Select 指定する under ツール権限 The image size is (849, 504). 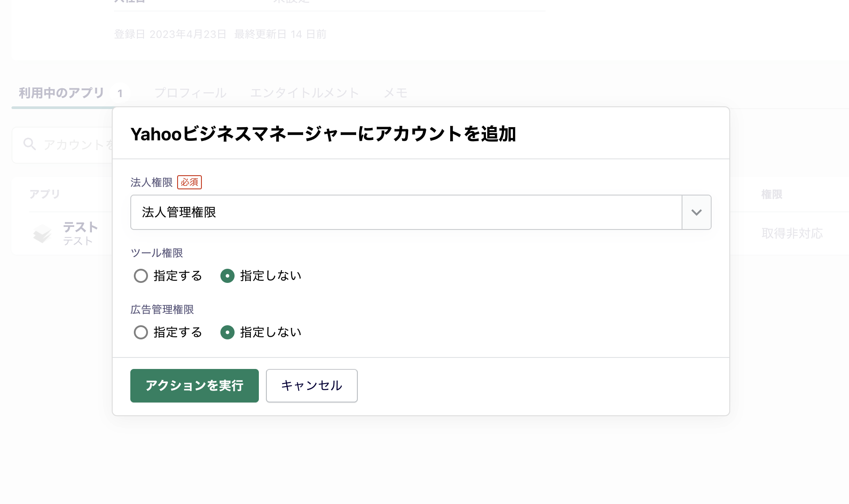coord(141,276)
